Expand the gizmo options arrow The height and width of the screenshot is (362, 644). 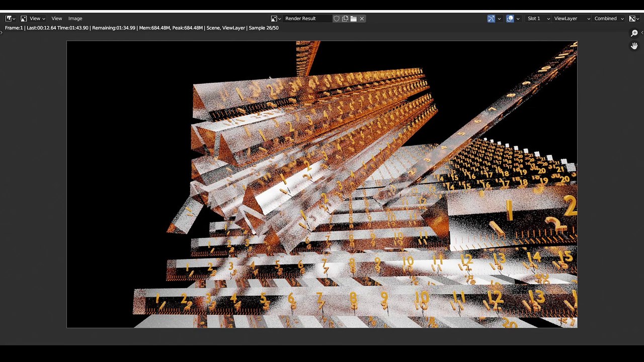tap(499, 19)
